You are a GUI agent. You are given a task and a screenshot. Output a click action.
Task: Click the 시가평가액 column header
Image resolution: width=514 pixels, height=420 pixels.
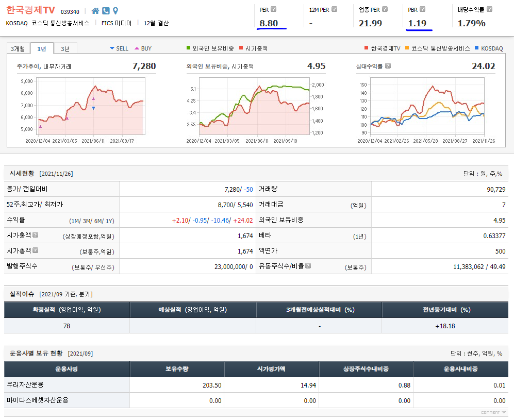[271, 369]
